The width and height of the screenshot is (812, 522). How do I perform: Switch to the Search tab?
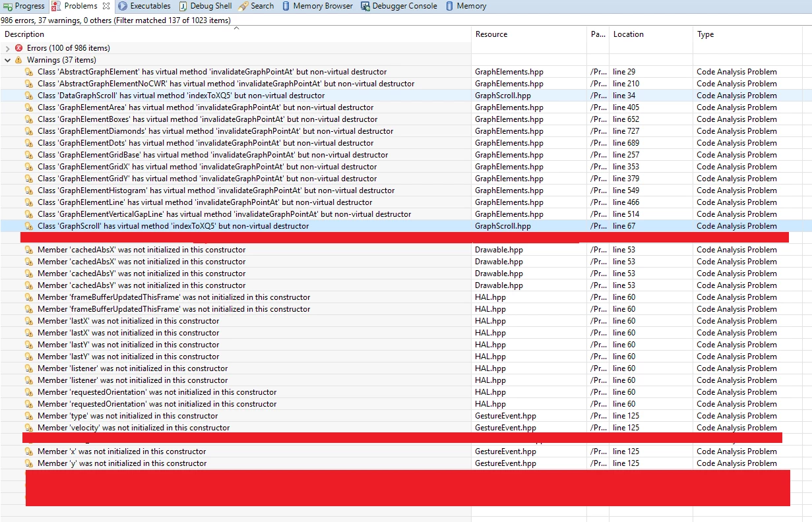[x=256, y=6]
